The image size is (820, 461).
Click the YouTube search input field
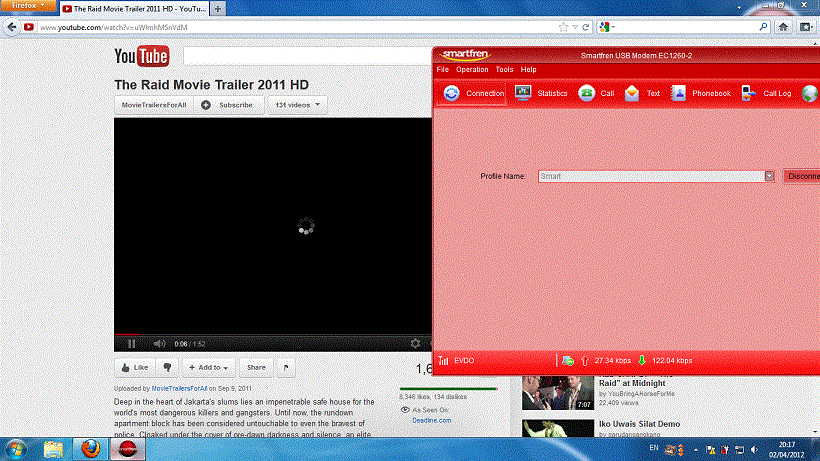point(308,56)
